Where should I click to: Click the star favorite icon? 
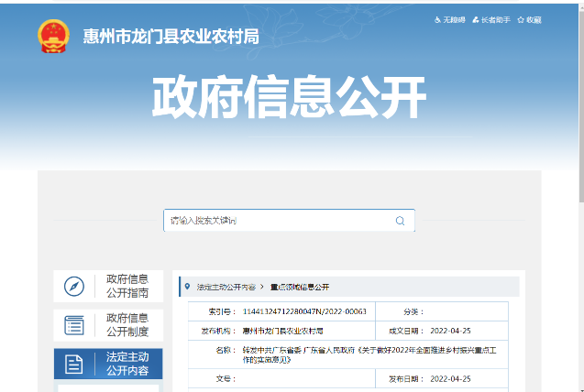(x=521, y=20)
